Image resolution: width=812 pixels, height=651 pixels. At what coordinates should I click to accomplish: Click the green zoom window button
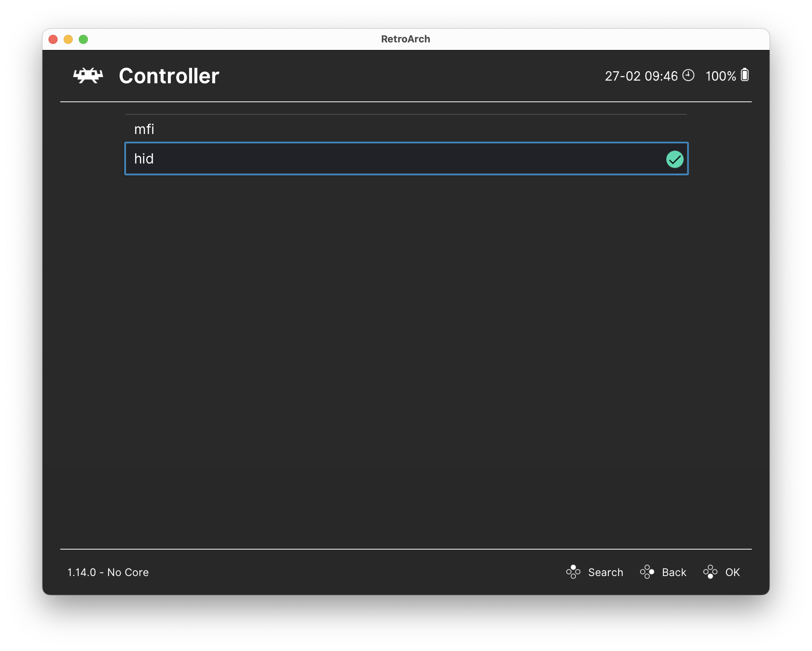click(x=83, y=39)
